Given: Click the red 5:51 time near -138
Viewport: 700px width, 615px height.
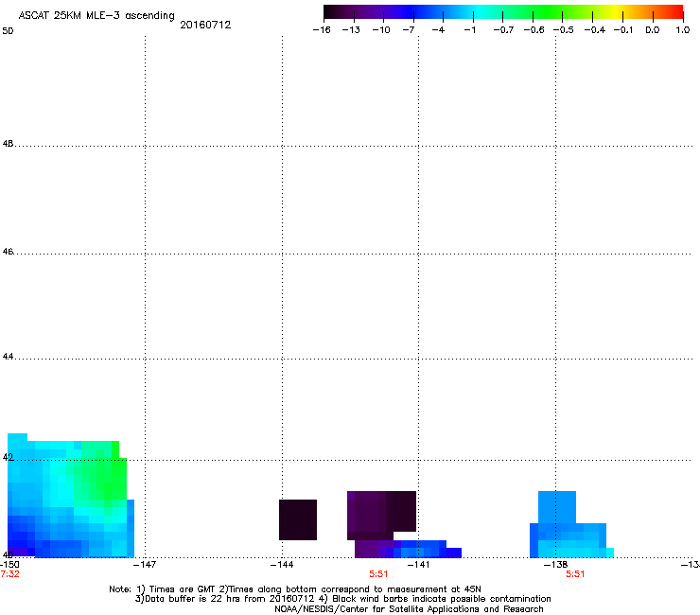Looking at the screenshot, I should click(575, 574).
